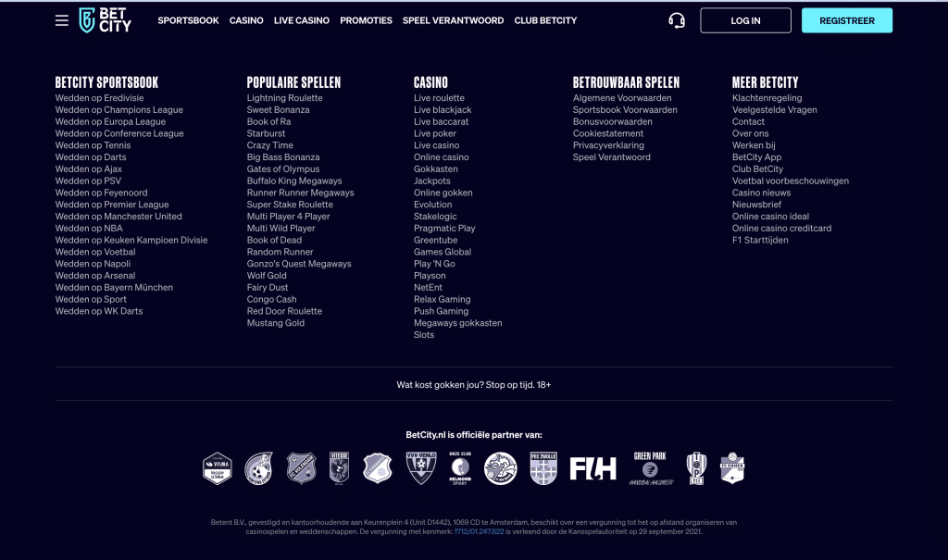Click the FC Den Bosch dragon logo
Image resolution: width=948 pixels, height=560 pixels.
501,468
